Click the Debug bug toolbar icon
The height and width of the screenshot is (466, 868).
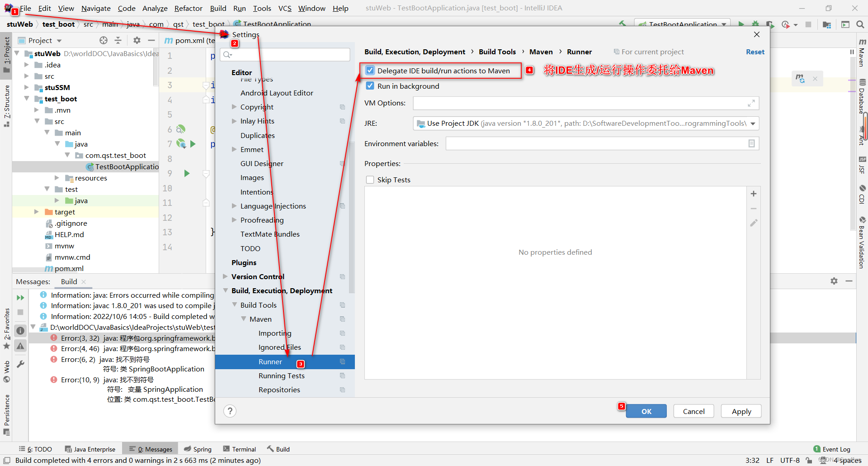[755, 24]
